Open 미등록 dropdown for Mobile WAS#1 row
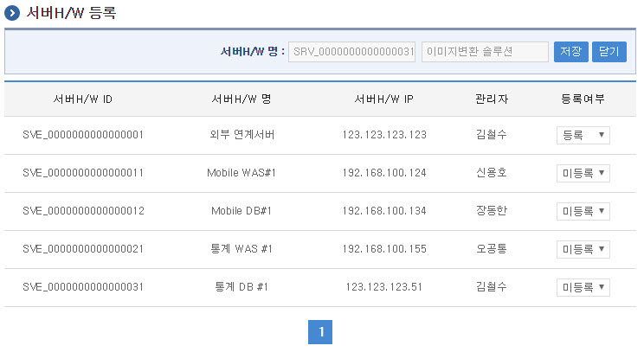 (x=583, y=173)
